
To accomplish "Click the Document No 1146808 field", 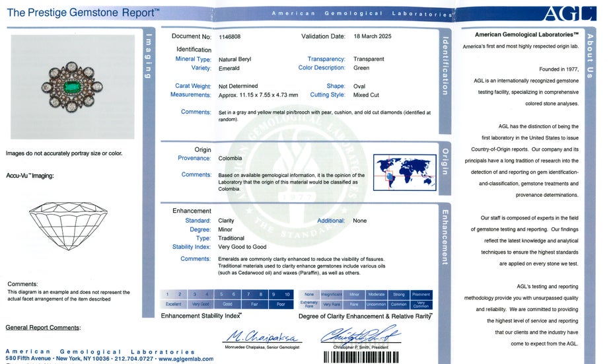I will click(206, 36).
